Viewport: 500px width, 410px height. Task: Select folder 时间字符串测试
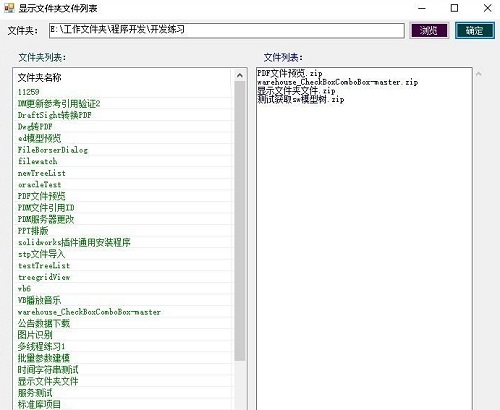pos(123,370)
